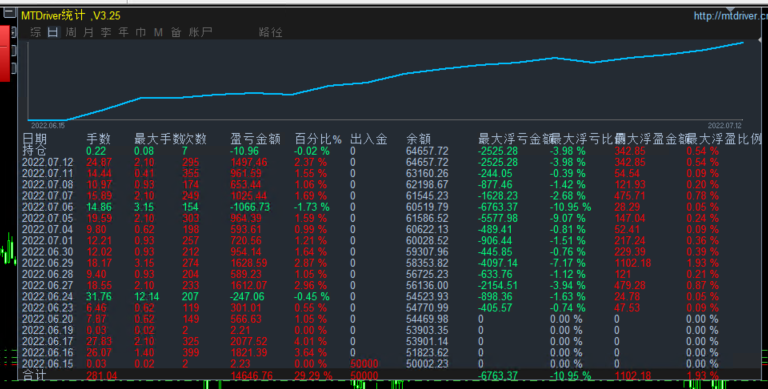
Task: Click the total lots value 281.04
Action: point(101,376)
